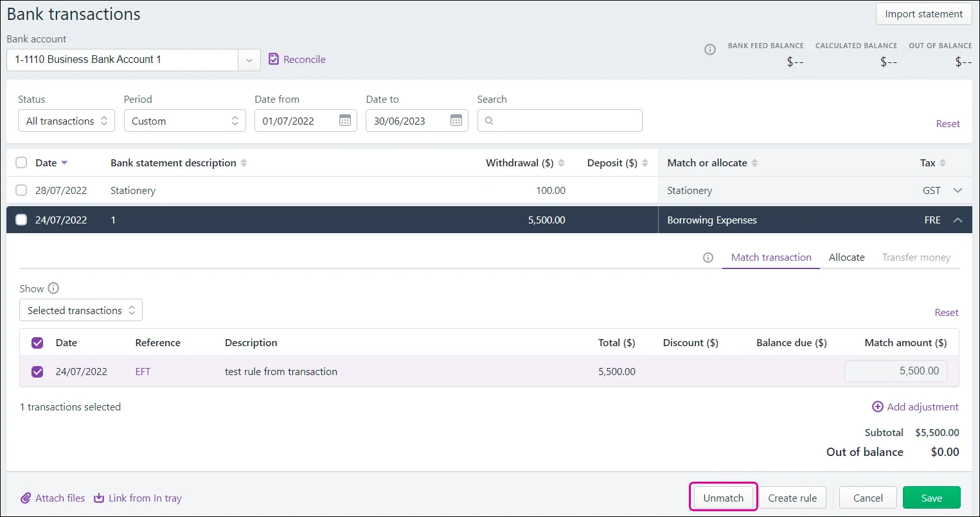This screenshot has height=517, width=980.
Task: Sort by Bank statement description arrows
Action: (244, 163)
